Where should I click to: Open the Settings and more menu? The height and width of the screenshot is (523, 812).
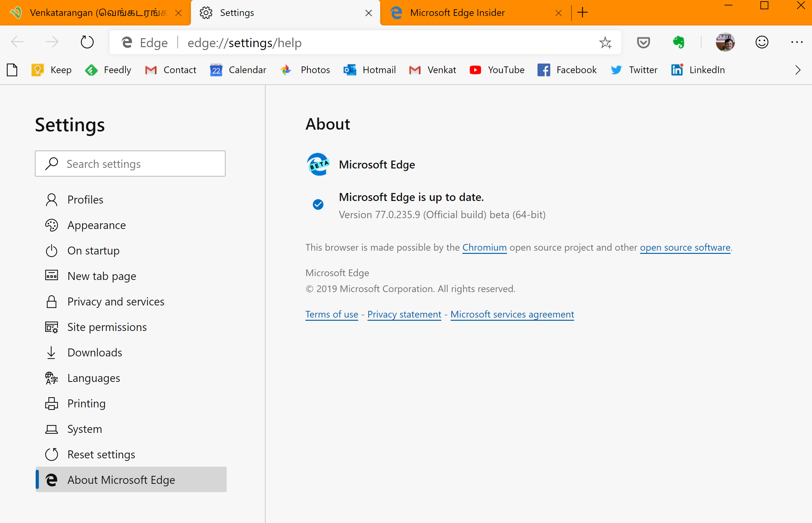pyautogui.click(x=797, y=42)
